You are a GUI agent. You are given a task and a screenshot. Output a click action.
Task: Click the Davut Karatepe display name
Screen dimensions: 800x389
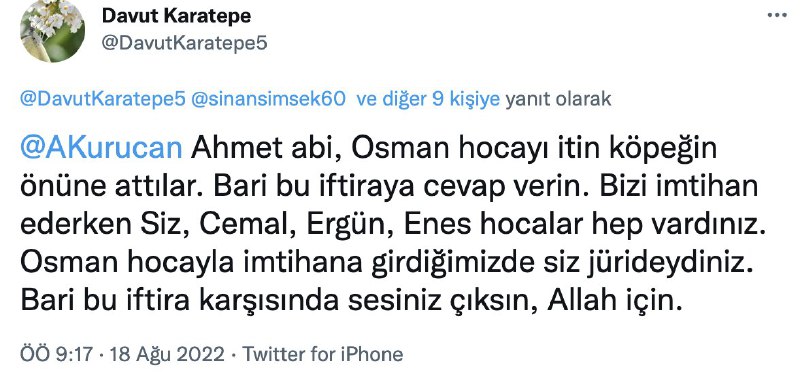tap(176, 16)
